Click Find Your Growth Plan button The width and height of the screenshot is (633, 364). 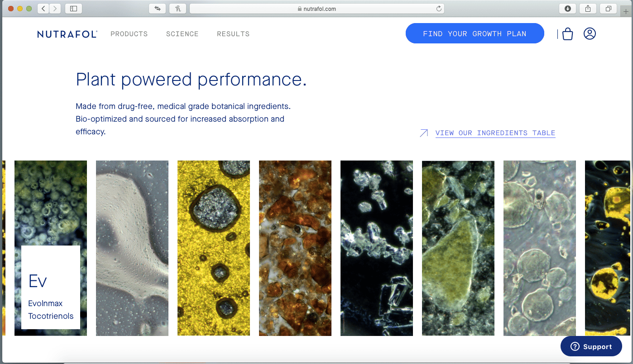(x=475, y=33)
